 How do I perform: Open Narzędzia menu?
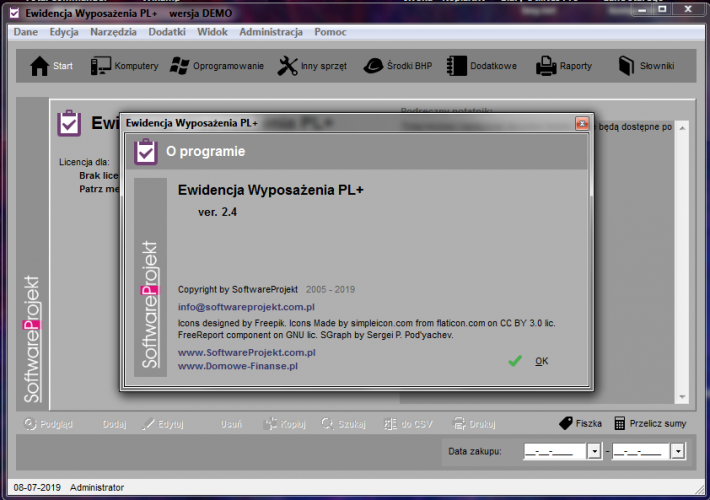click(113, 32)
